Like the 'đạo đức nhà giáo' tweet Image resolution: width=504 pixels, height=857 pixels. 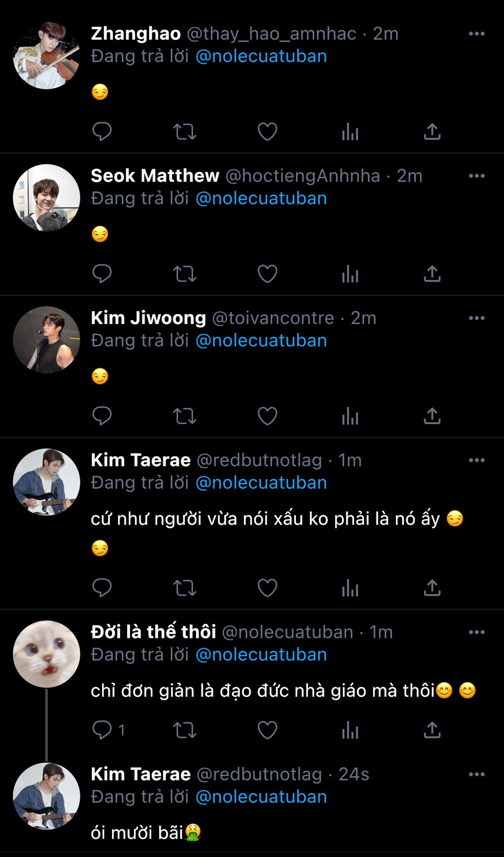(267, 730)
